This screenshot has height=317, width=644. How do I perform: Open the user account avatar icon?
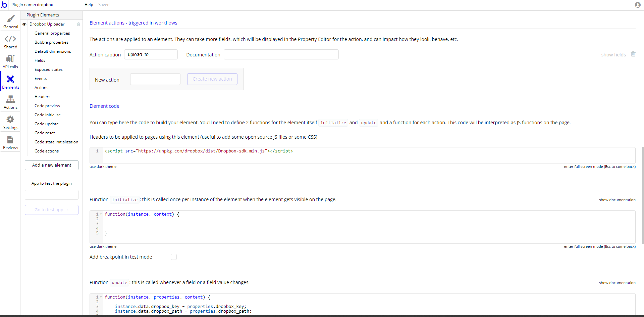[638, 5]
